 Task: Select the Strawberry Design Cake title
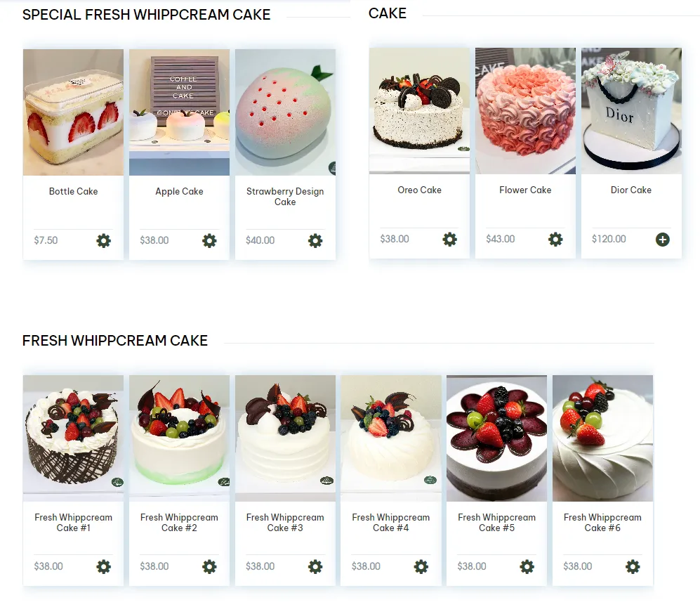tap(285, 197)
